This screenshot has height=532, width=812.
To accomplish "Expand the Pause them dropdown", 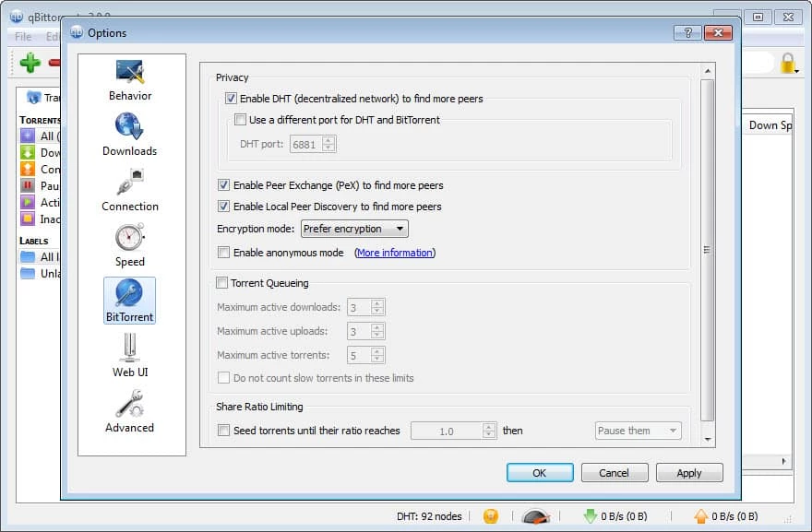I will 638,431.
